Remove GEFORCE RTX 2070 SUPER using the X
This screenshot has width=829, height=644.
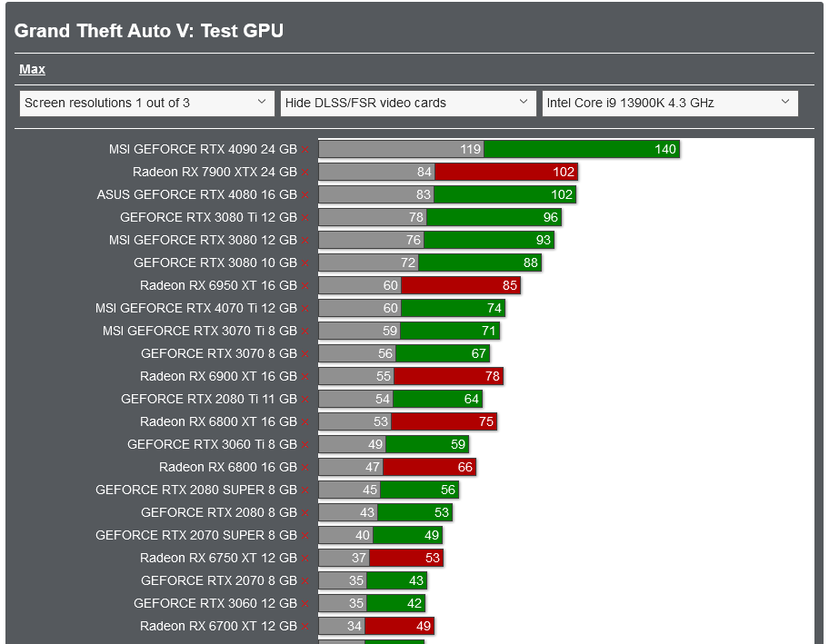pos(305,535)
